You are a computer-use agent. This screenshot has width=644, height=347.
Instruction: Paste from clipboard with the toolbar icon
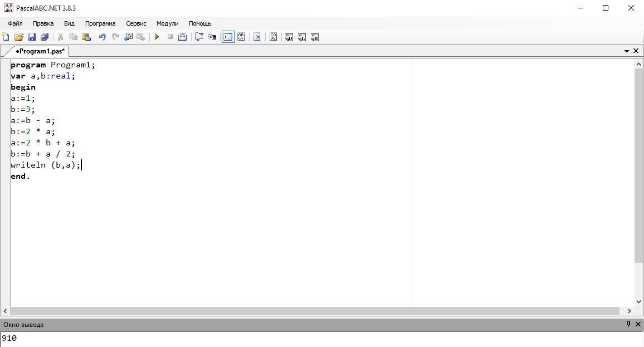86,37
